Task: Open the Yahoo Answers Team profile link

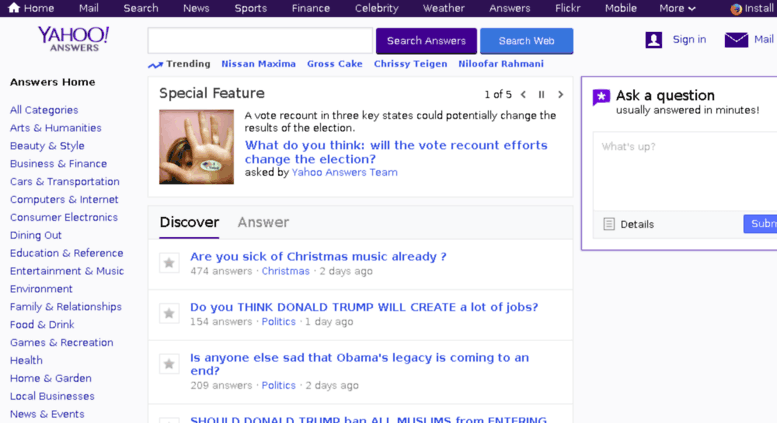Action: pyautogui.click(x=344, y=172)
